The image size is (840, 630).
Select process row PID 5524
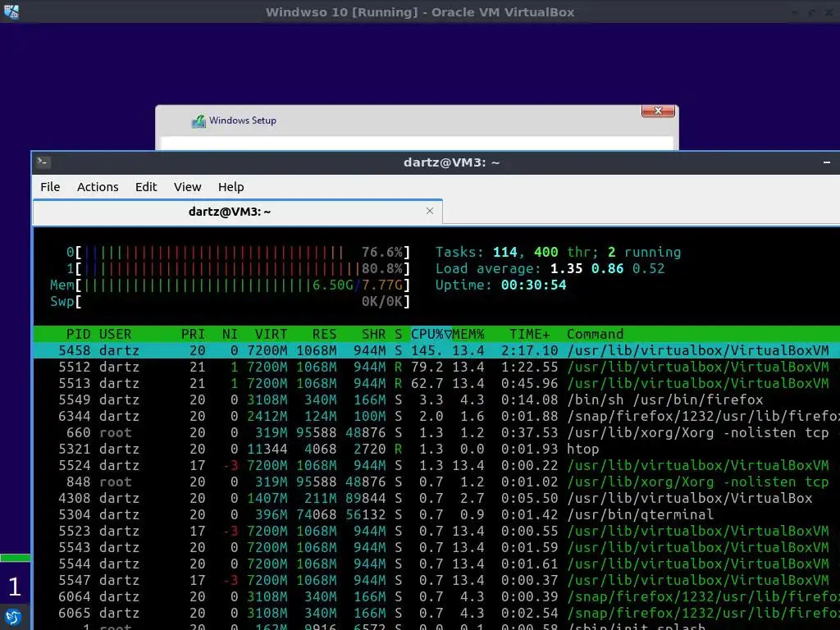click(x=436, y=466)
